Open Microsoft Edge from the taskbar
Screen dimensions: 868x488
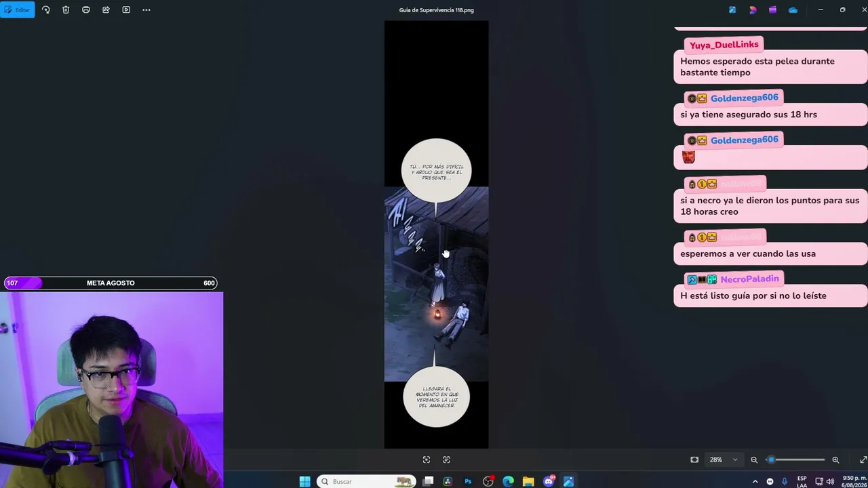click(508, 481)
